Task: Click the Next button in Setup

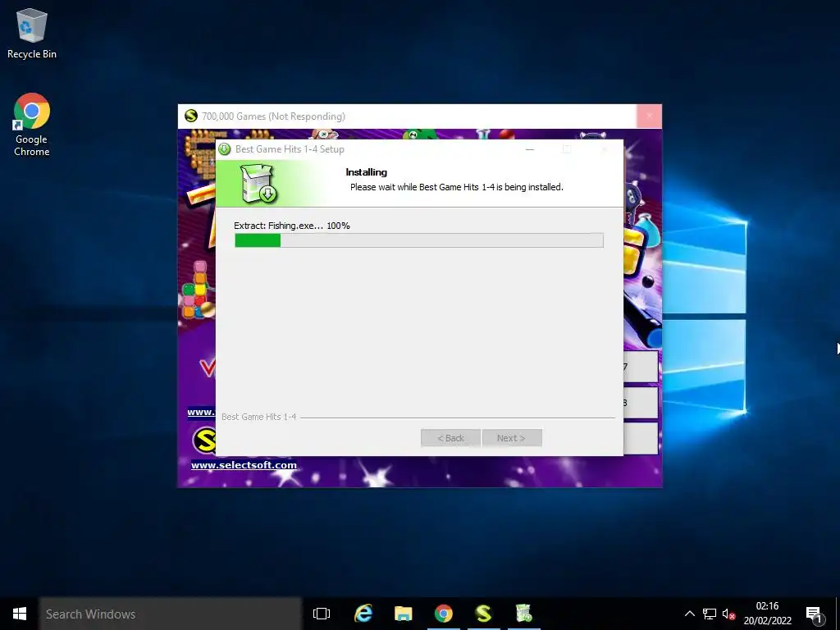Action: (x=512, y=438)
